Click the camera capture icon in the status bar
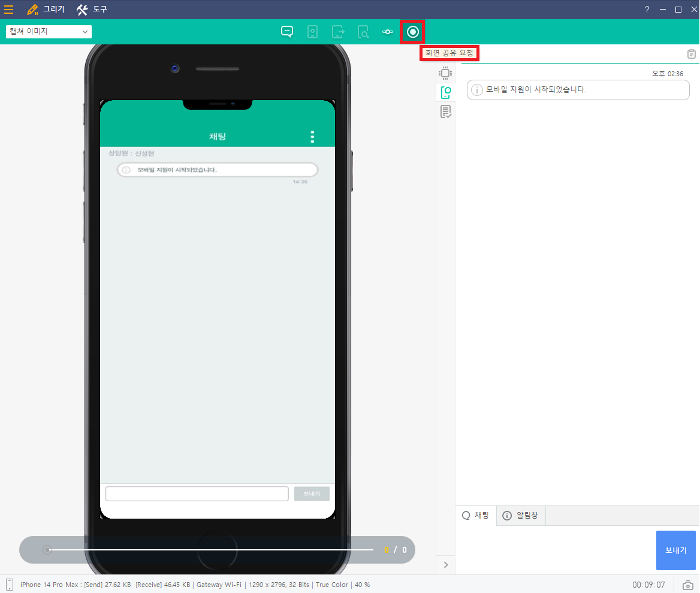 click(687, 585)
